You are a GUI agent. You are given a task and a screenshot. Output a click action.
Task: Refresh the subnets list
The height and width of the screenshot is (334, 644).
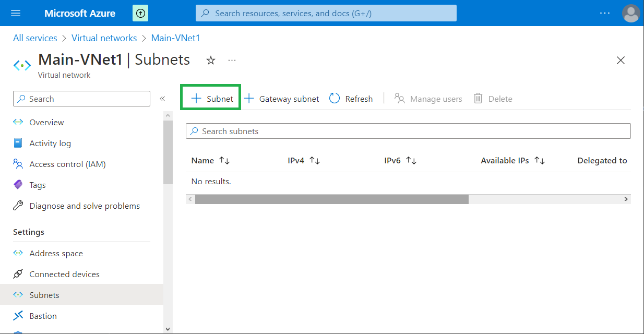click(351, 99)
